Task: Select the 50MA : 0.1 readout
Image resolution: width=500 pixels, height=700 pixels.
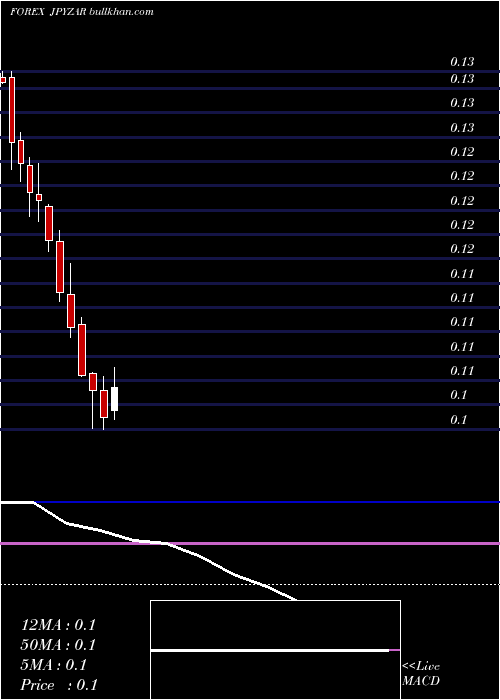Action: (58, 645)
